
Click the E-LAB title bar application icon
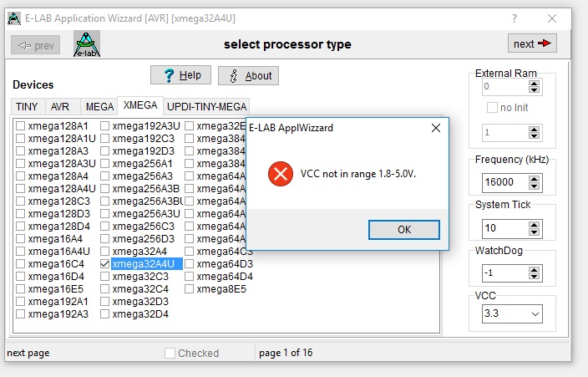[x=14, y=18]
